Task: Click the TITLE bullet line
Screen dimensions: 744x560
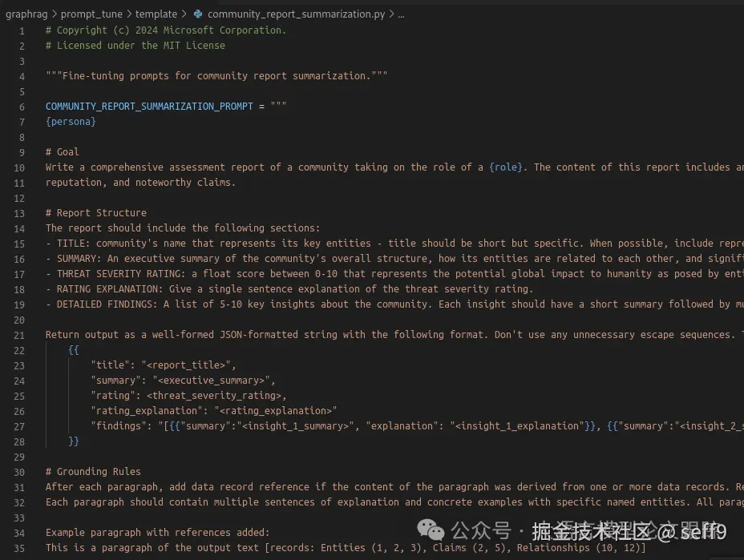Action: tap(394, 244)
